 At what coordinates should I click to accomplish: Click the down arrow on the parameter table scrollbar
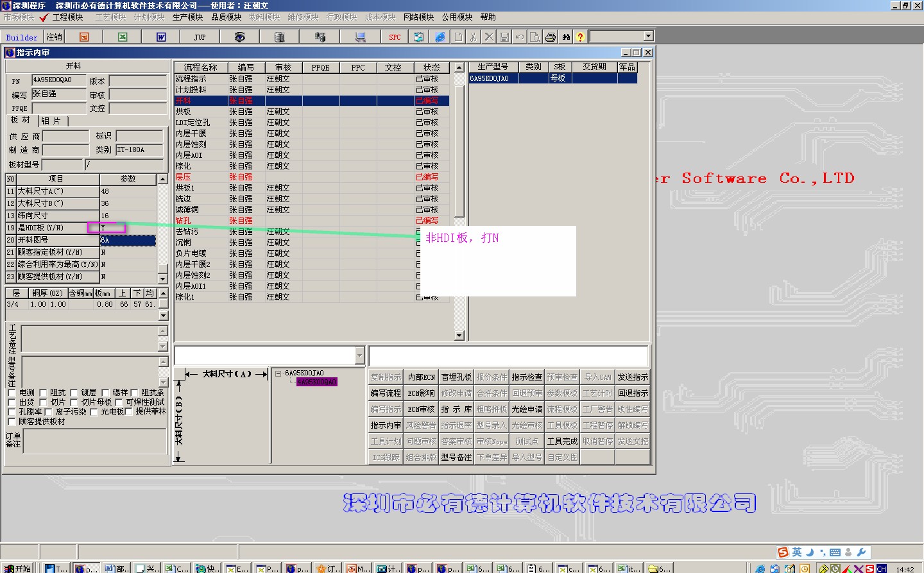coord(163,279)
